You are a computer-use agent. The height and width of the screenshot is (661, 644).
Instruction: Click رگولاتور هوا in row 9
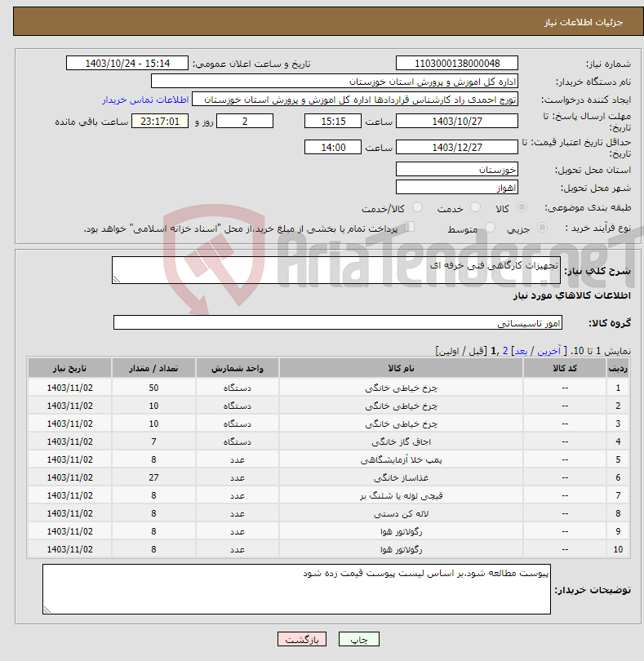coord(401,531)
